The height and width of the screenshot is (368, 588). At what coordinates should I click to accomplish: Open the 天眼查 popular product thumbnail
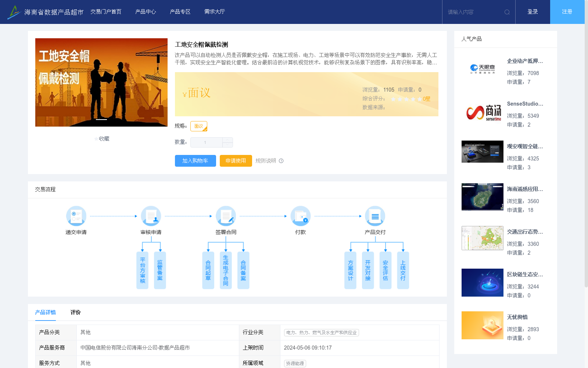(x=483, y=69)
